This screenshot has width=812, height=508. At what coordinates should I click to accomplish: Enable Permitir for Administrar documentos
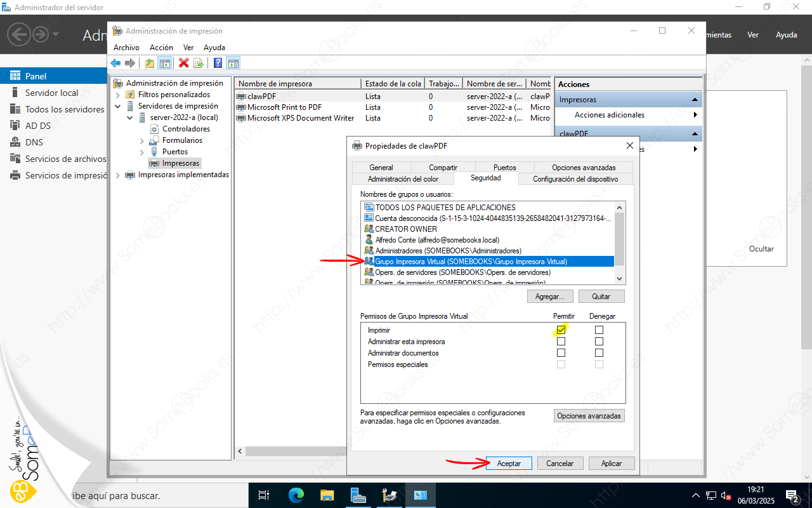click(x=561, y=353)
